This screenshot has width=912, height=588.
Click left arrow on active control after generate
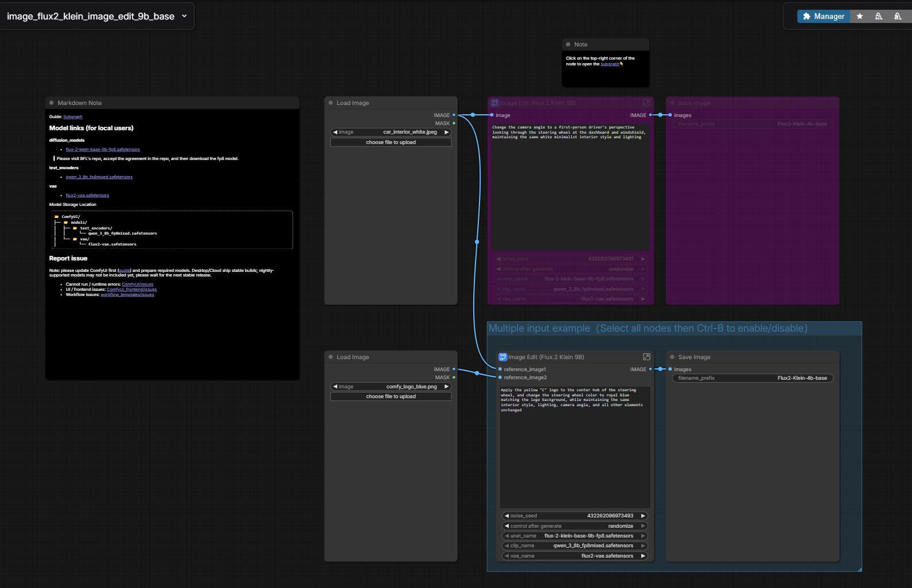[506, 526]
